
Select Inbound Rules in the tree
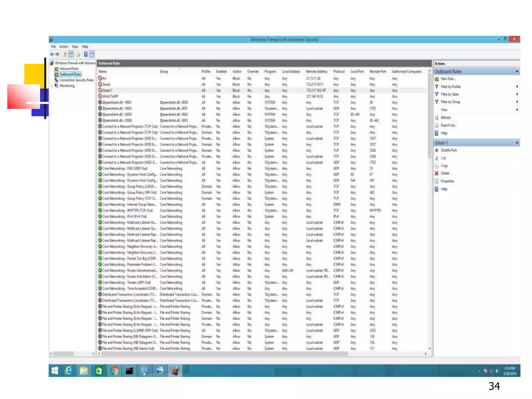(69, 69)
